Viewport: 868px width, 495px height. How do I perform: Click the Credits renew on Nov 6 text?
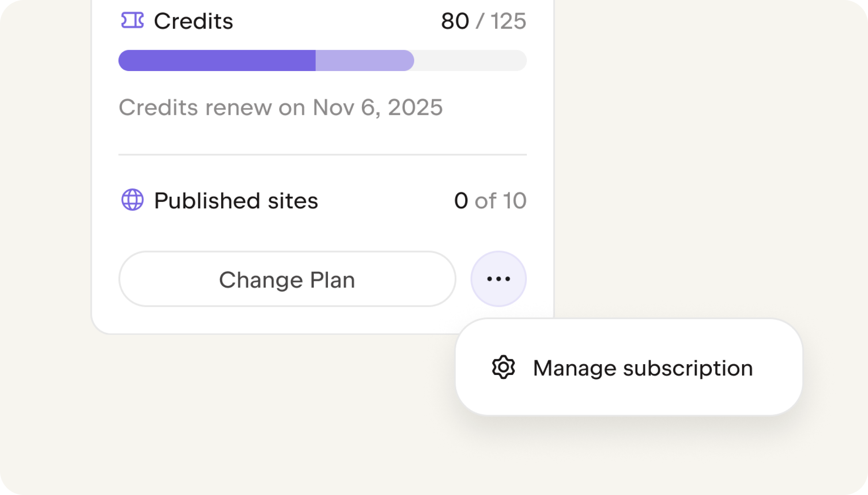point(281,107)
